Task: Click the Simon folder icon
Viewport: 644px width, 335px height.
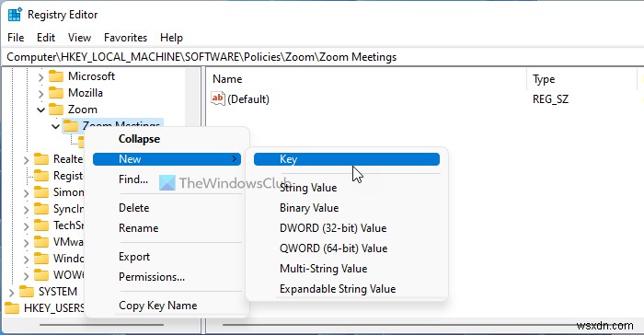Action: [x=41, y=192]
